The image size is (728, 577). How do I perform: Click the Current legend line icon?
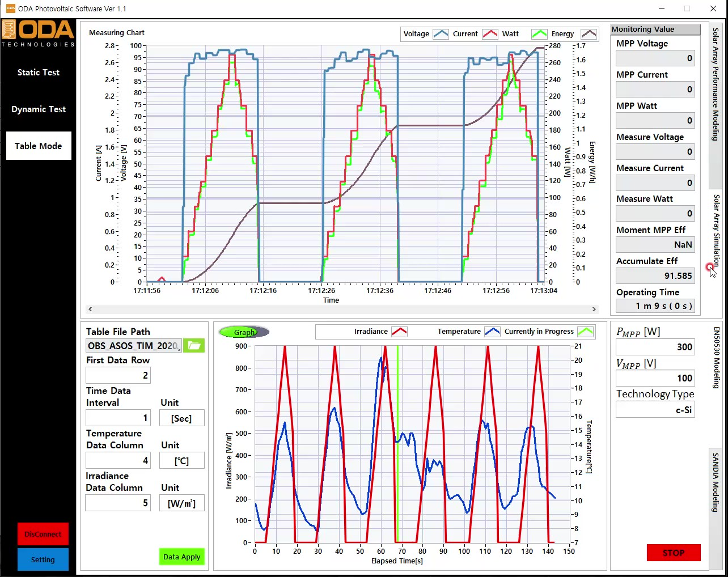pos(490,34)
